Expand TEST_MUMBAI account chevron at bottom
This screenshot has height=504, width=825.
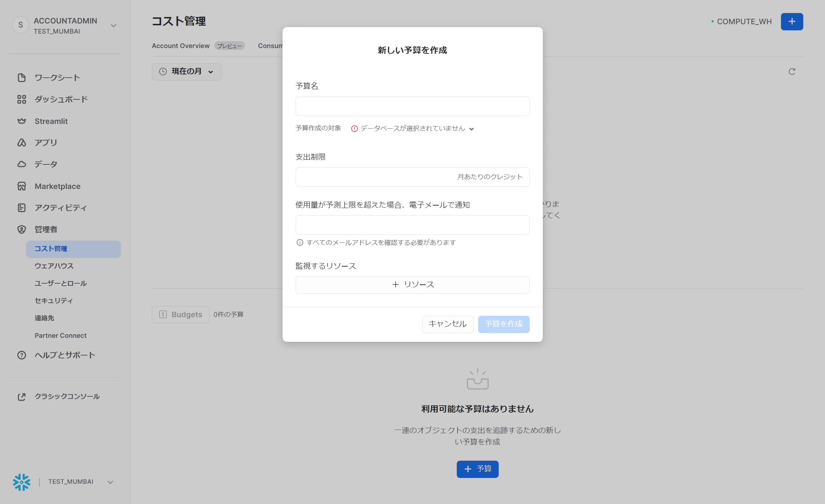[110, 482]
